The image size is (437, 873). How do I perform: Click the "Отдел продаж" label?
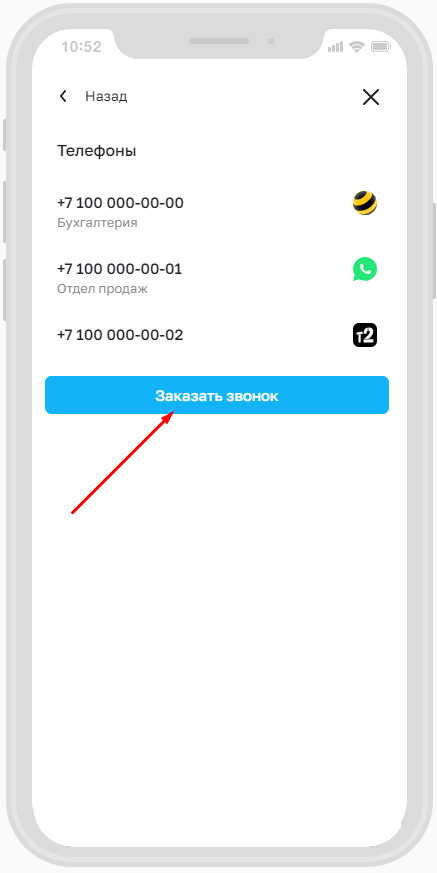pyautogui.click(x=102, y=290)
